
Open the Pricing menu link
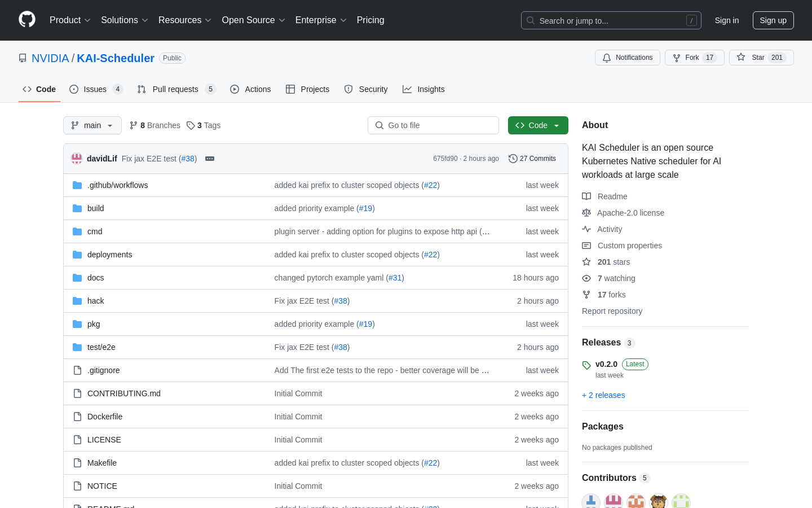pos(370,20)
